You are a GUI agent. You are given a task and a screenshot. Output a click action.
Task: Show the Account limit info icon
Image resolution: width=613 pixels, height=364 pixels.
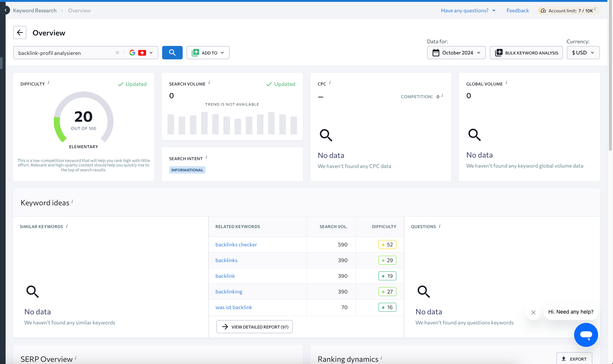click(595, 9)
